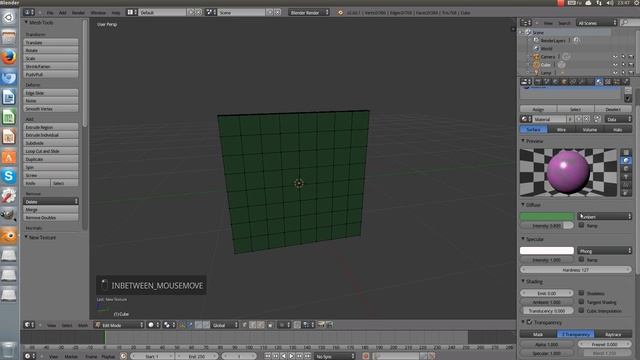This screenshot has height=360, width=640.
Task: Uncheck the Transparency checkbox
Action: (x=529, y=322)
